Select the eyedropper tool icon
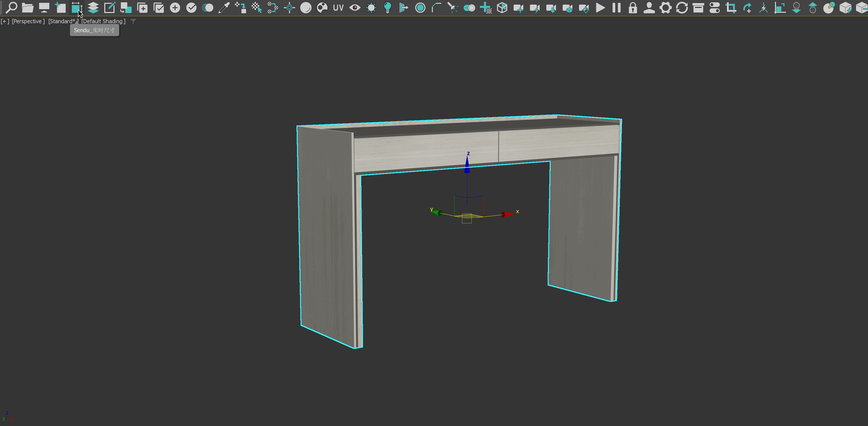This screenshot has height=426, width=868. point(224,7)
